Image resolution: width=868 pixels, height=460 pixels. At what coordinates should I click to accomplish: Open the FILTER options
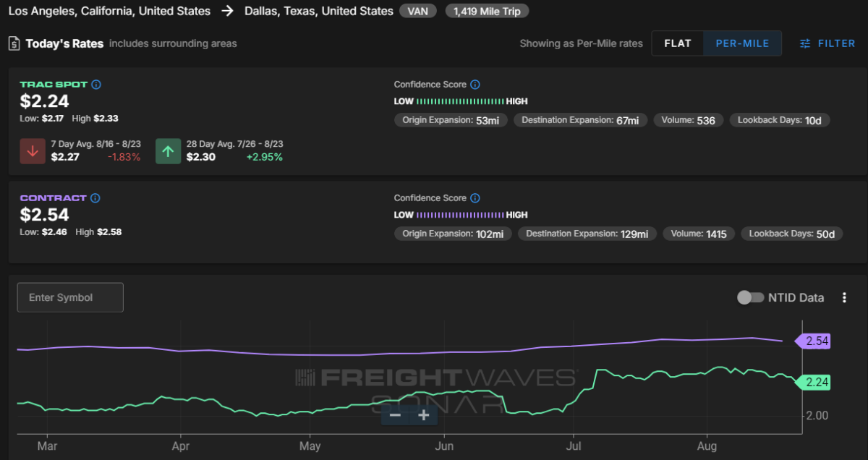coord(827,43)
